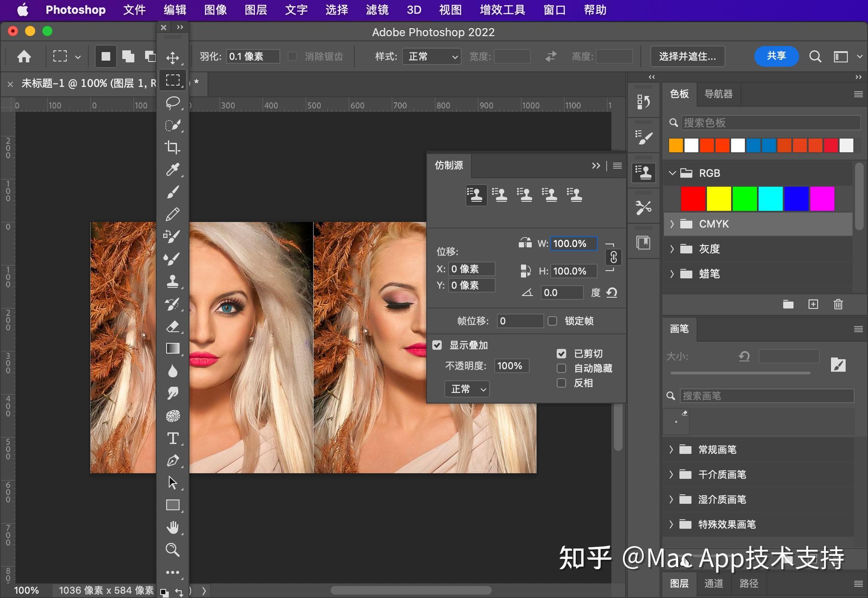Select the red swatch in RGB group
Viewport: 868px width, 598px height.
pos(693,198)
